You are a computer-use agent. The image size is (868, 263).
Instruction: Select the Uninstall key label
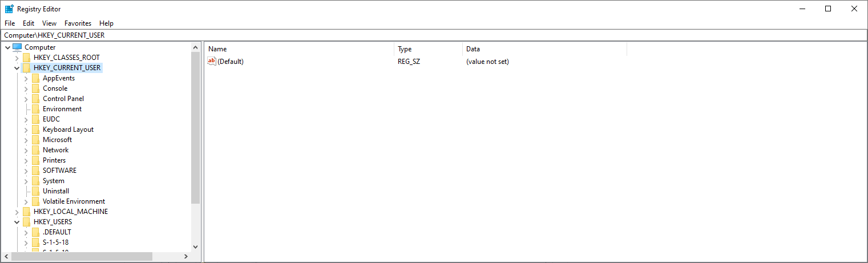click(x=56, y=191)
